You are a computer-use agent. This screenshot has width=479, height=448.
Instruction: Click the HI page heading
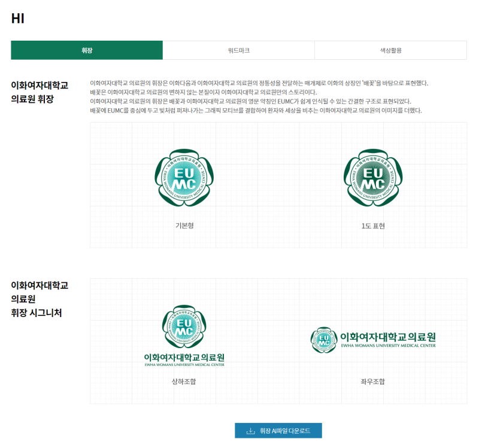17,19
